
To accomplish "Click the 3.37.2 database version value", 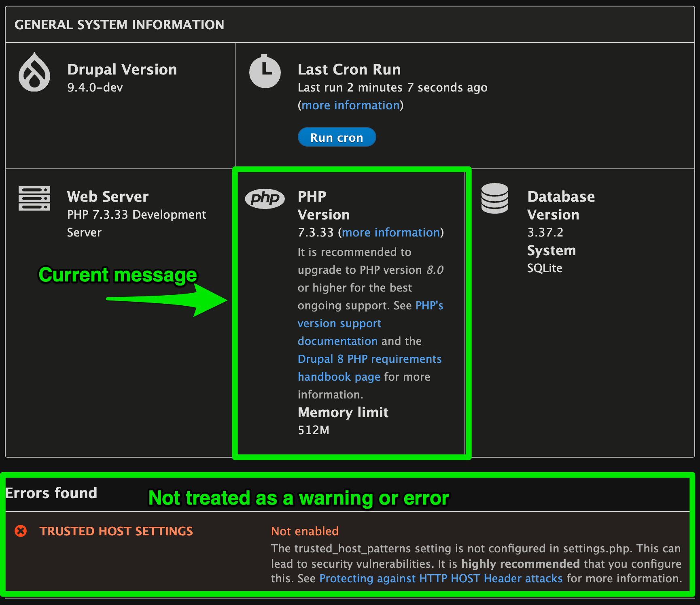I will [545, 232].
